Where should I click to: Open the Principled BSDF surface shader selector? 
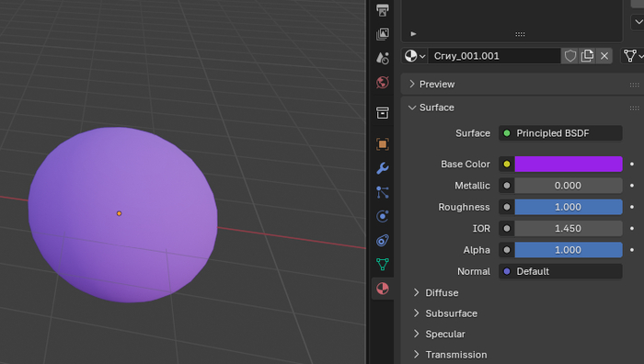[x=560, y=133]
